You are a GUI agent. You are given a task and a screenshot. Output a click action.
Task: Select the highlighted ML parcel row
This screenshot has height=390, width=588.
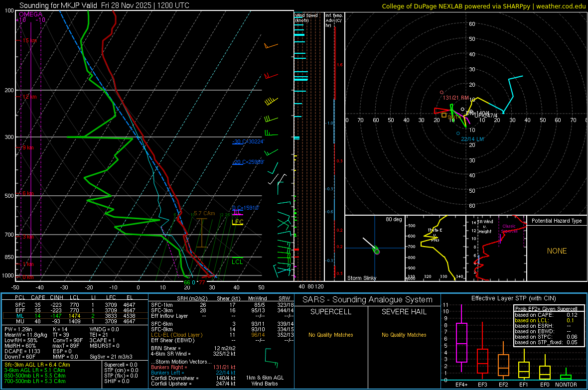click(x=74, y=316)
